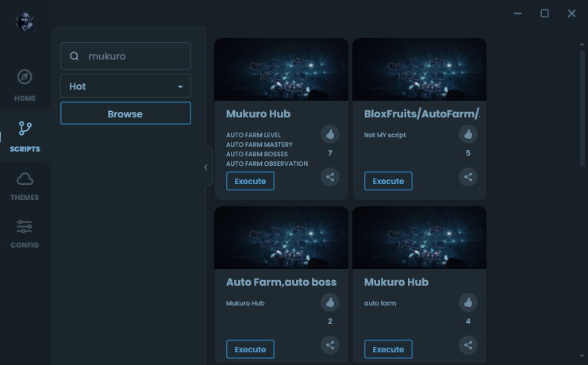Click the script list vertical scrollbar

coord(582,108)
